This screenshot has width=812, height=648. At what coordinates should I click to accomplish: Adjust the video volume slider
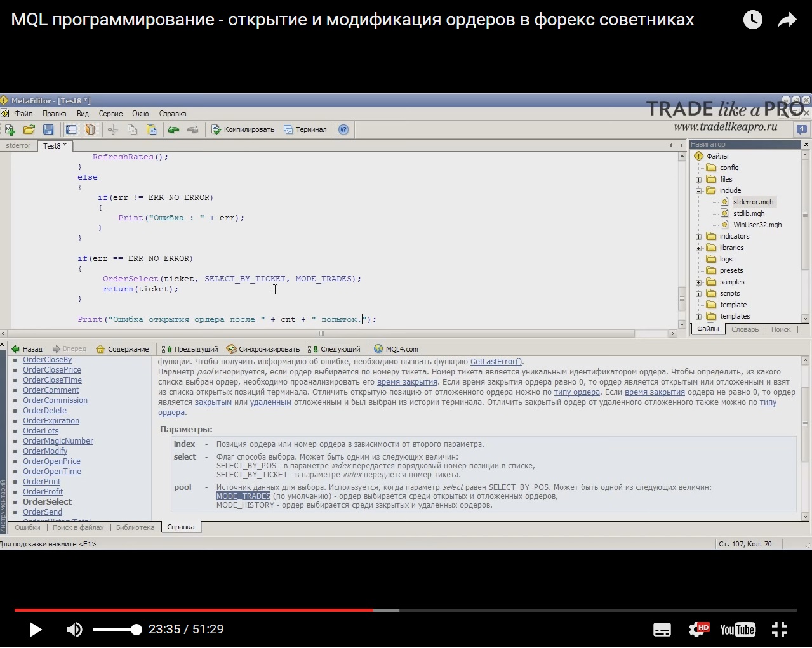pos(116,630)
